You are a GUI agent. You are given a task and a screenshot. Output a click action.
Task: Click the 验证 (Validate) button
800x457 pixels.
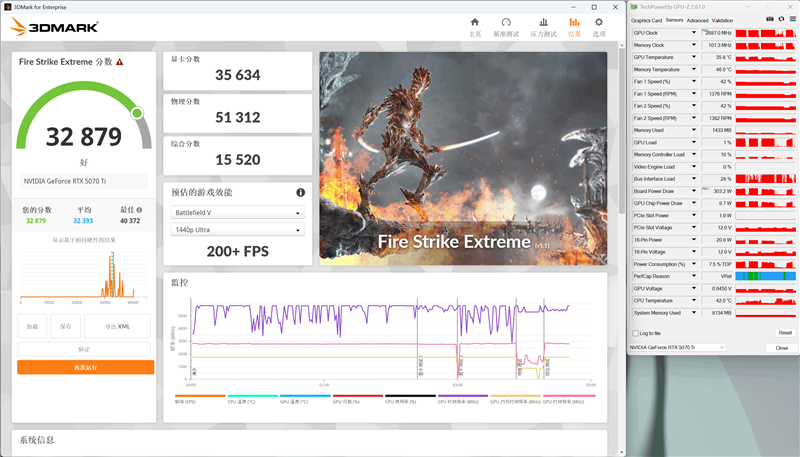84,349
